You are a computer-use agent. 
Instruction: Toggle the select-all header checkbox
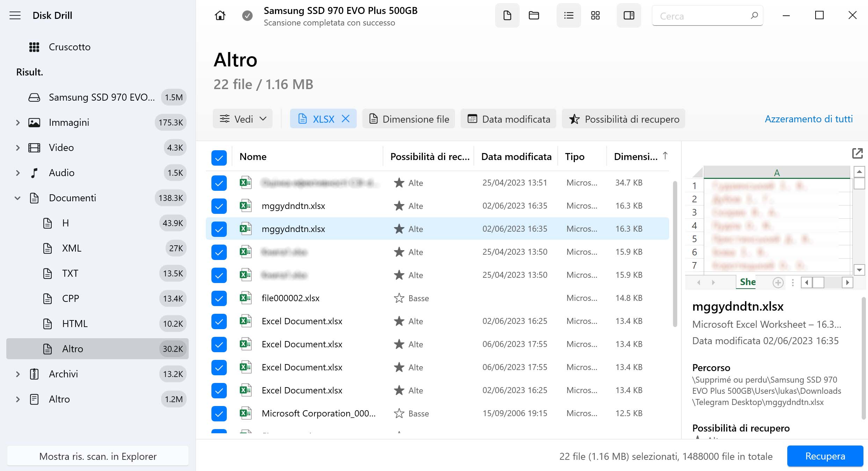219,158
